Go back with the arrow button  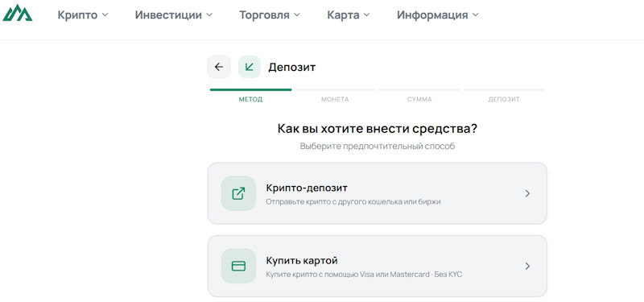pos(219,67)
